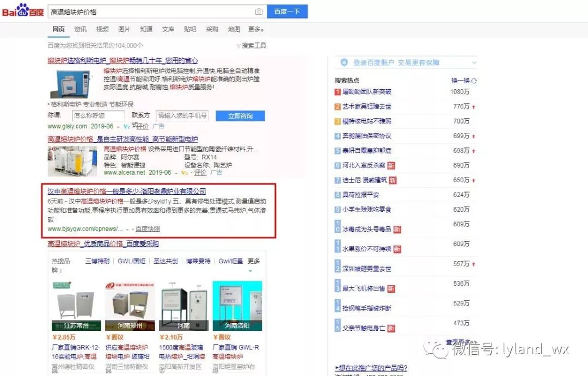Screen dimensions: 588x376
Task: Open 想在此推广您的产品吗? link
Action: point(371,368)
